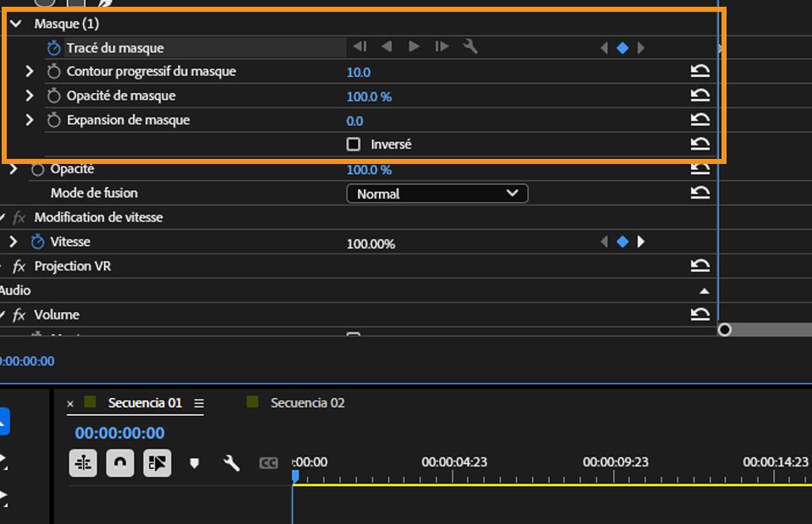
Task: Reset the Volume effect
Action: tap(700, 314)
